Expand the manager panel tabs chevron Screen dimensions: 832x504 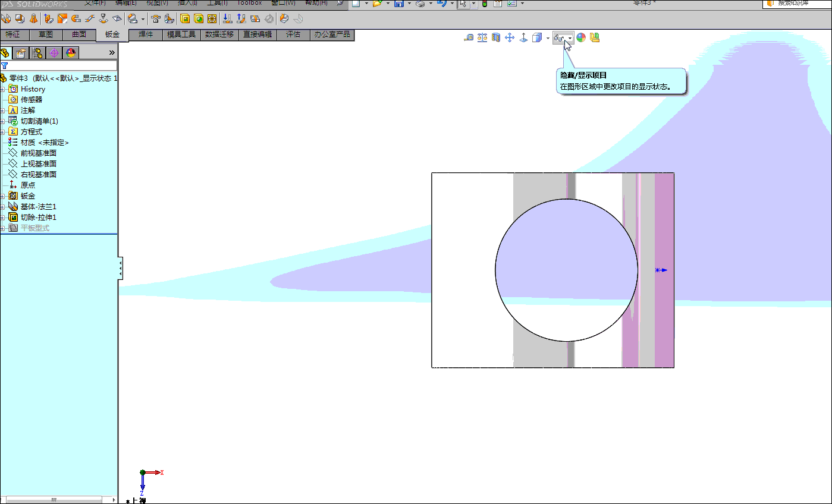click(x=112, y=53)
